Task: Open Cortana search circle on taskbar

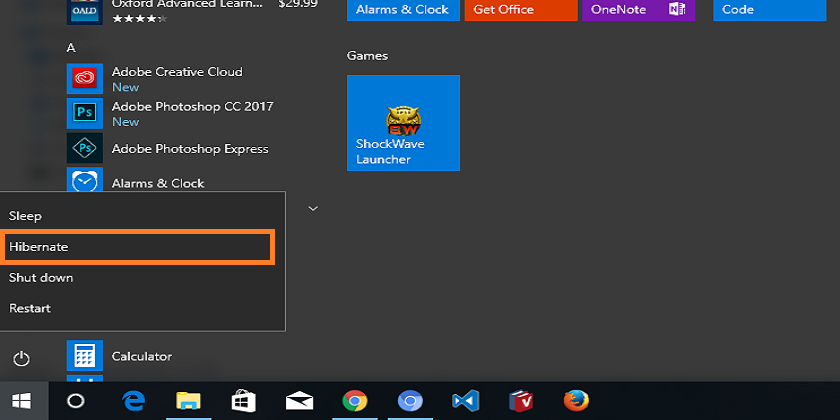Action: tap(76, 401)
